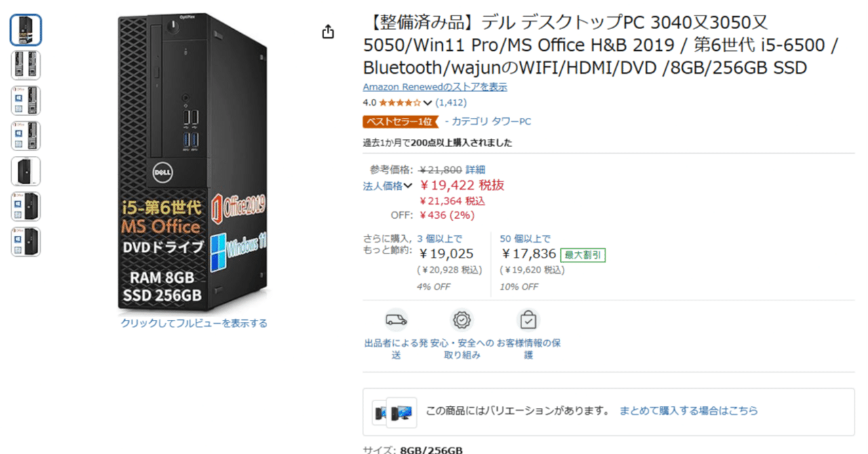This screenshot has height=454, width=868.
Task: Click the カテゴリ タワーPC category link
Action: [x=488, y=121]
